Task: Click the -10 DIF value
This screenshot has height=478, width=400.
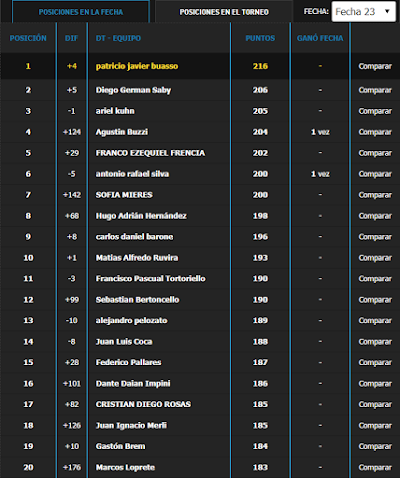Action: click(x=72, y=321)
